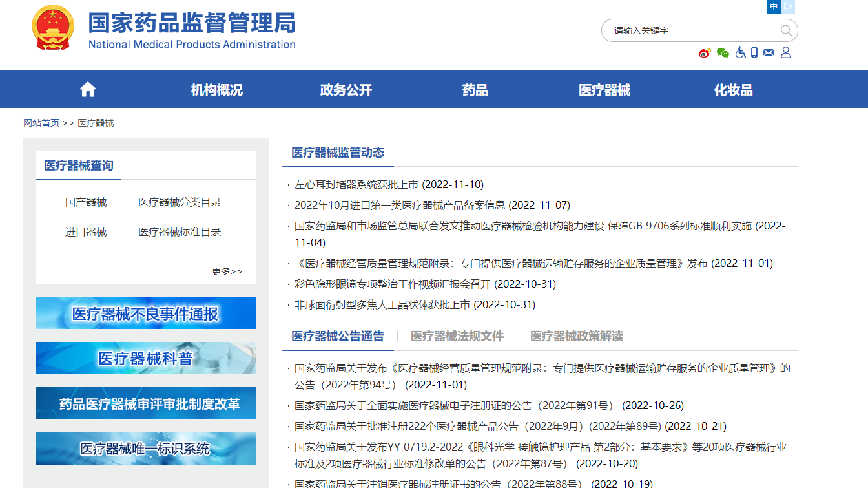
Task: Open the Weibo social icon
Action: (705, 53)
